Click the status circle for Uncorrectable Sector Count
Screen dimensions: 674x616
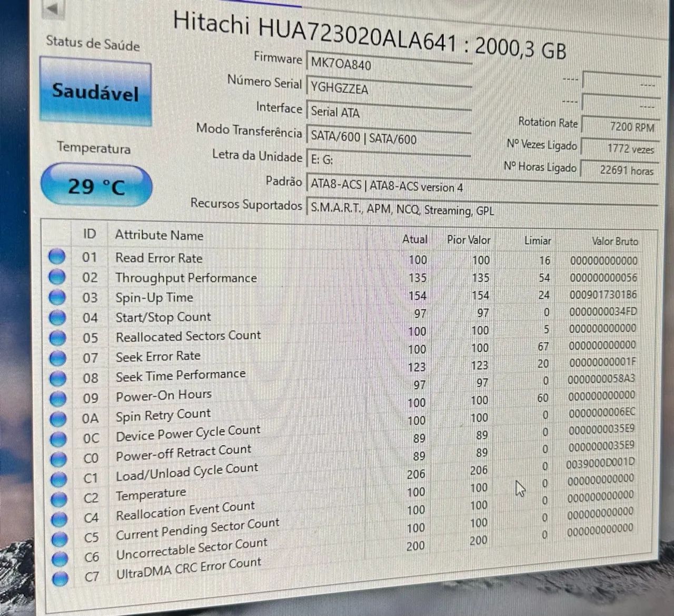pyautogui.click(x=60, y=558)
